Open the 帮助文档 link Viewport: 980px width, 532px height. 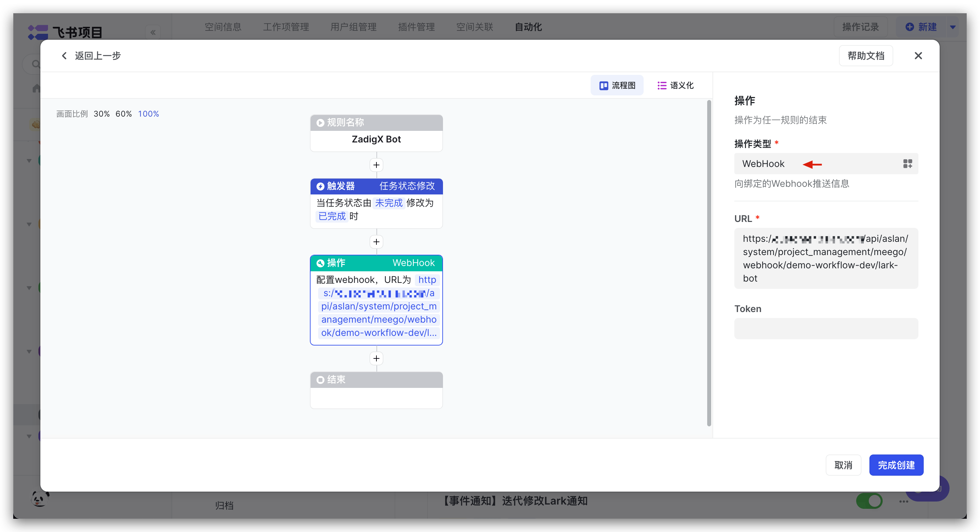click(x=865, y=56)
